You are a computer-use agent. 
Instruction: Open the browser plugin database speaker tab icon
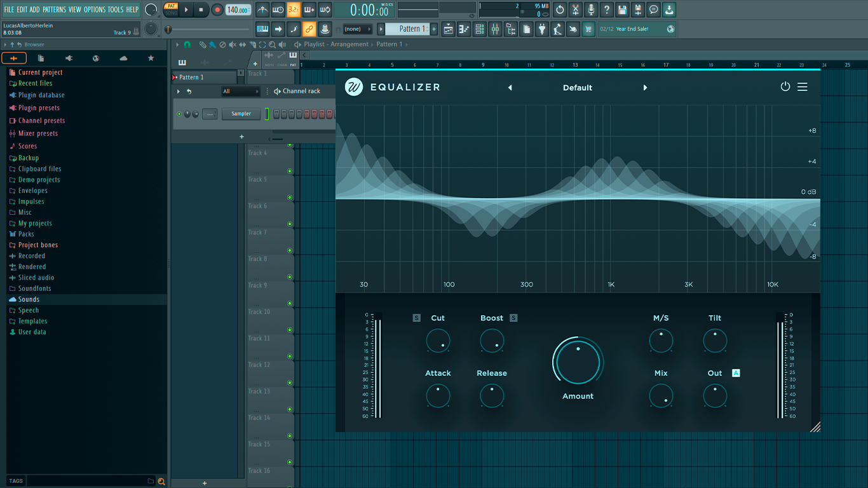pyautogui.click(x=69, y=58)
